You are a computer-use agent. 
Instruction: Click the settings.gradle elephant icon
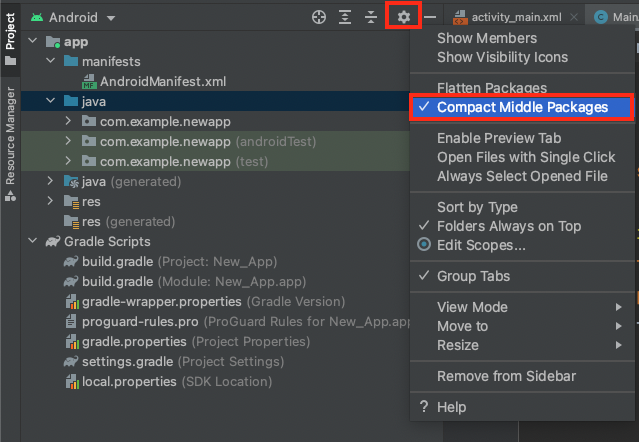(x=71, y=362)
